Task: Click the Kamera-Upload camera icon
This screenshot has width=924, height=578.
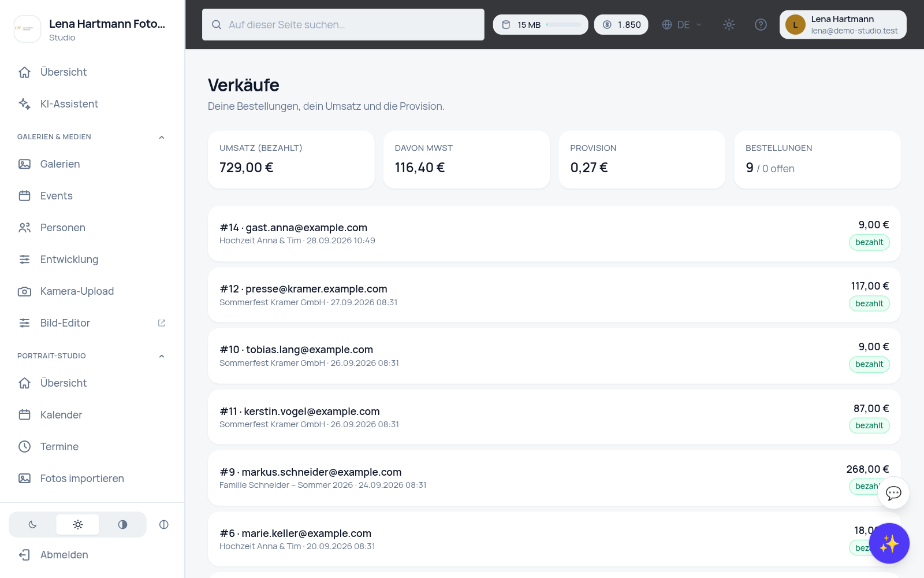Action: point(24,291)
